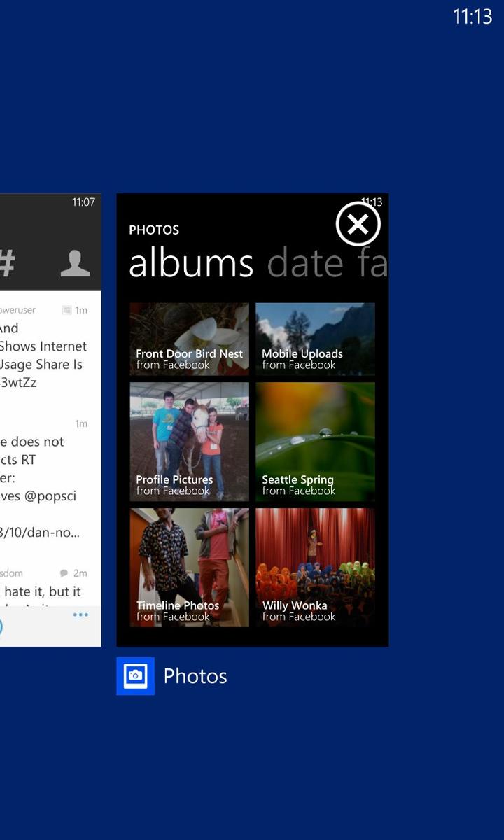Image resolution: width=504 pixels, height=840 pixels.
Task: Open the Mobile Uploads album
Action: (x=315, y=339)
